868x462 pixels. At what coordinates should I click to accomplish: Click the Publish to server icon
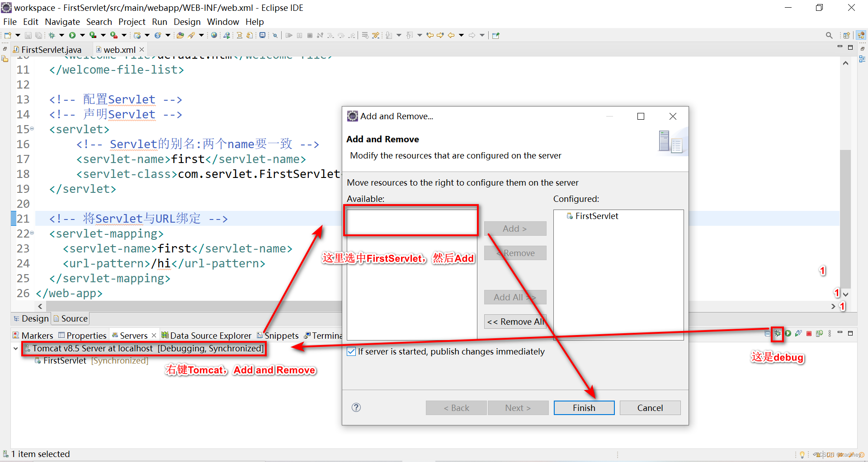coord(819,333)
